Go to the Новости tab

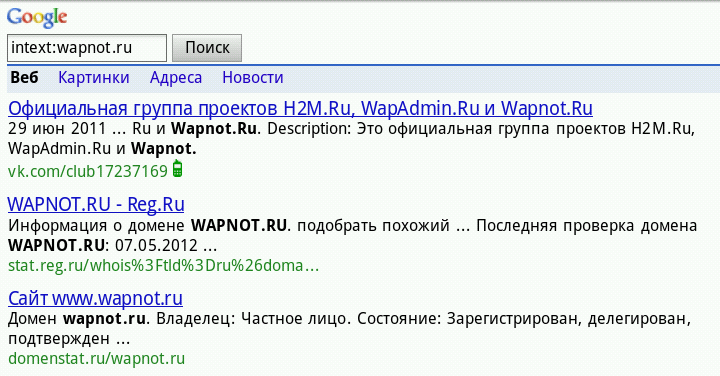pyautogui.click(x=253, y=78)
